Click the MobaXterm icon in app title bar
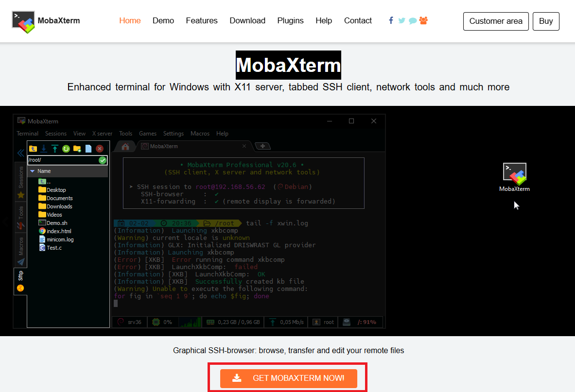The width and height of the screenshot is (575, 392). tap(21, 121)
